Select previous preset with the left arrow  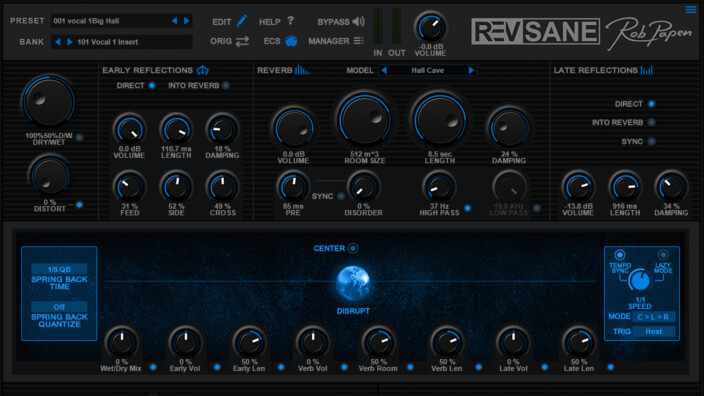point(174,21)
